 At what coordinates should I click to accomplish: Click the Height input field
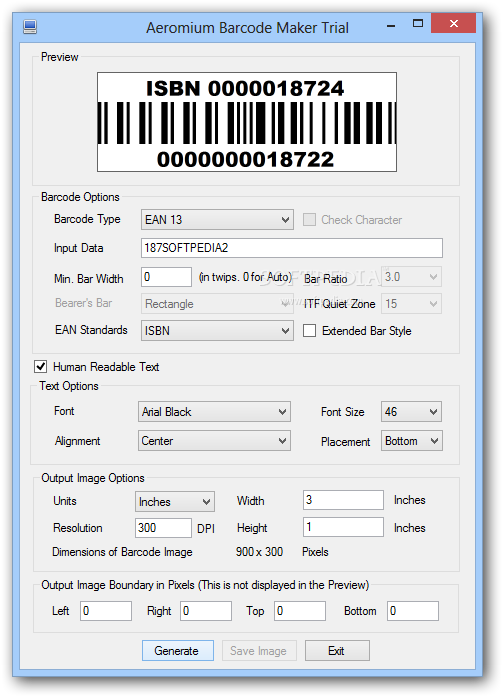(x=343, y=527)
